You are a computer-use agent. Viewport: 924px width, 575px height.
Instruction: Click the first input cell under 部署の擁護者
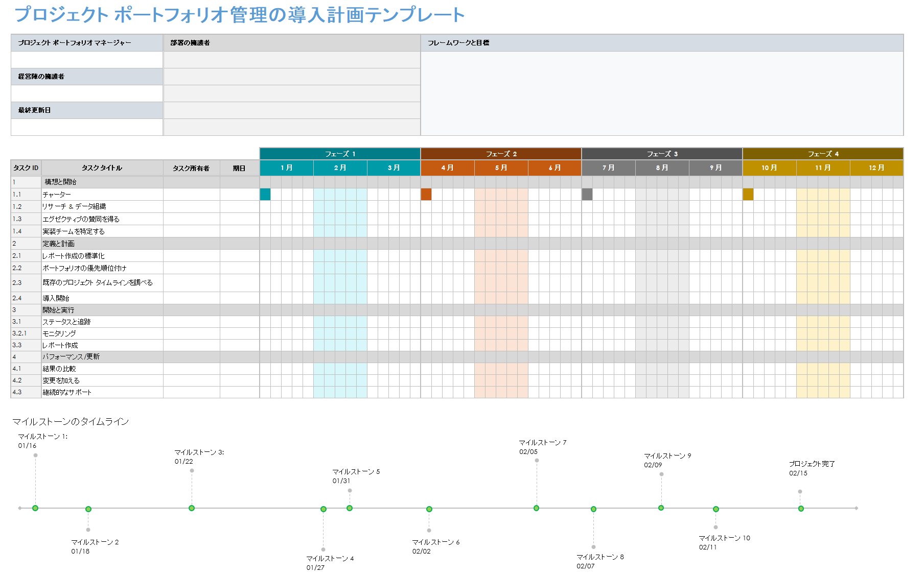pyautogui.click(x=292, y=60)
